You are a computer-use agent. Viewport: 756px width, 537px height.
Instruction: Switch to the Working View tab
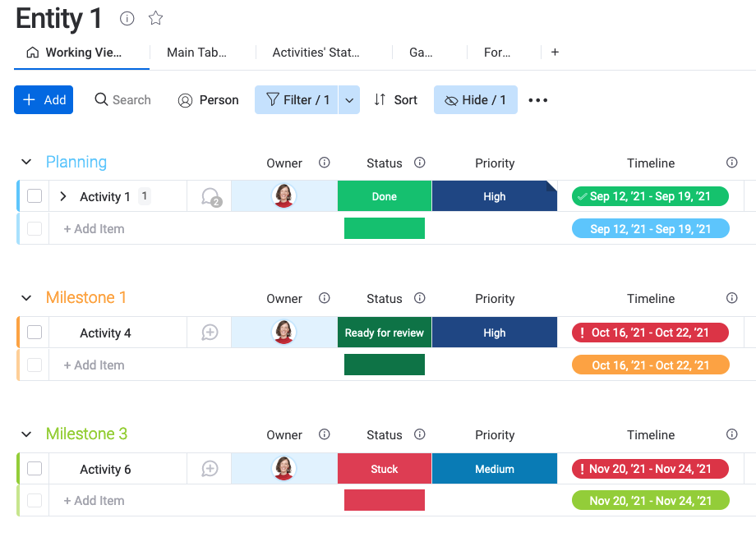82,53
